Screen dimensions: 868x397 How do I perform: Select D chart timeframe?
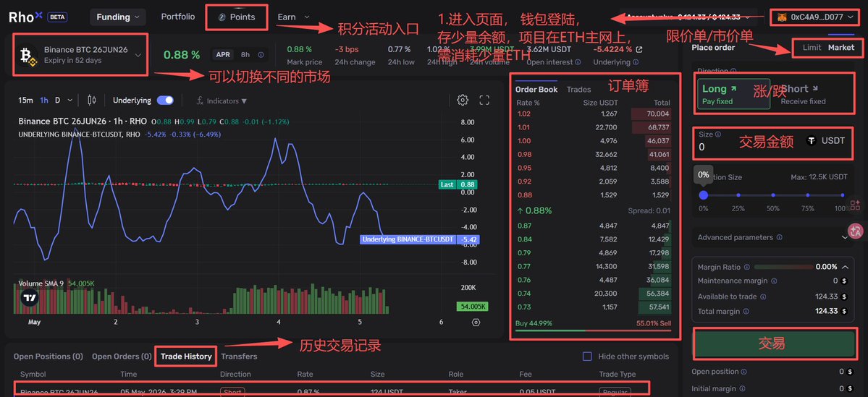(x=57, y=100)
